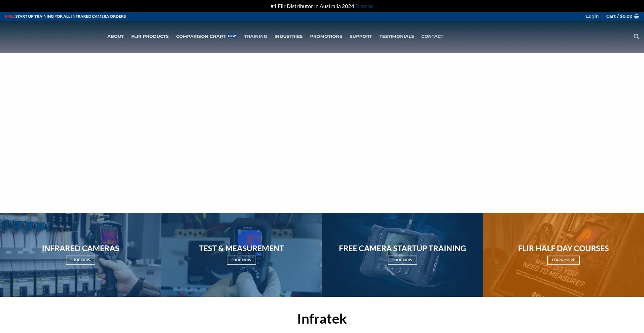Shop now for Free Camera Startup Training
The height and width of the screenshot is (333, 644).
point(402,260)
